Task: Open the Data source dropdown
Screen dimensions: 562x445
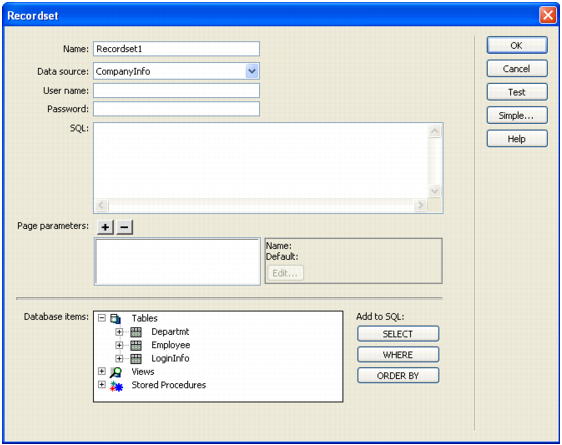Action: 252,71
